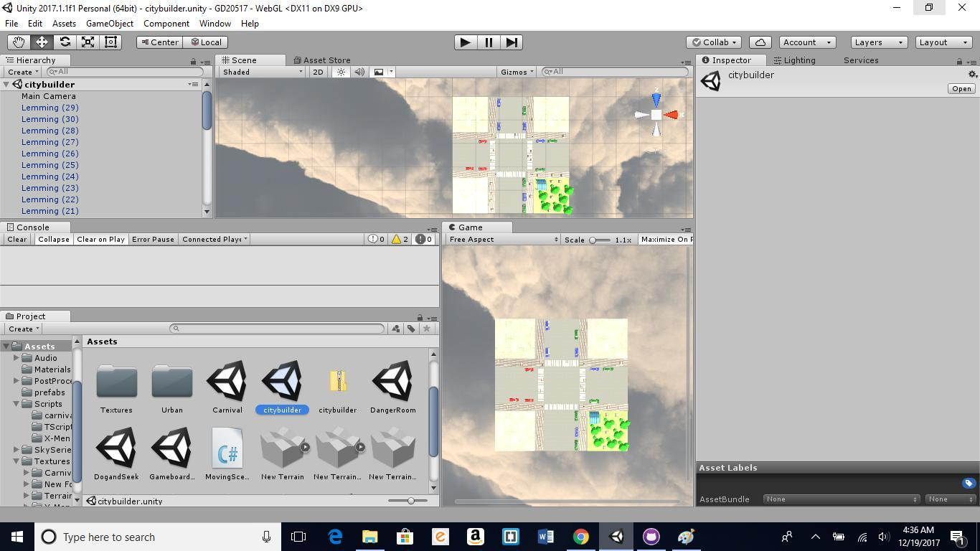The image size is (980, 551).
Task: Switch to the Asset Store tab
Action: (321, 60)
